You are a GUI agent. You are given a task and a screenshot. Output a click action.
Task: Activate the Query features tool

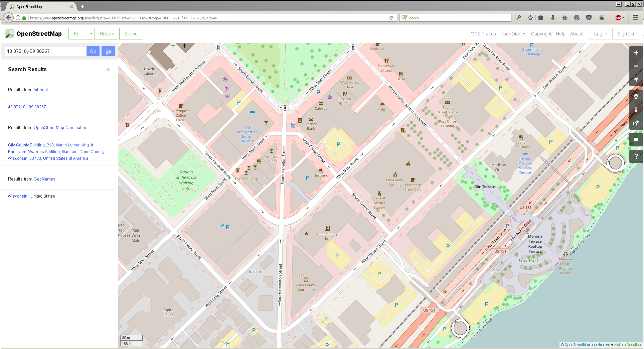pos(636,156)
